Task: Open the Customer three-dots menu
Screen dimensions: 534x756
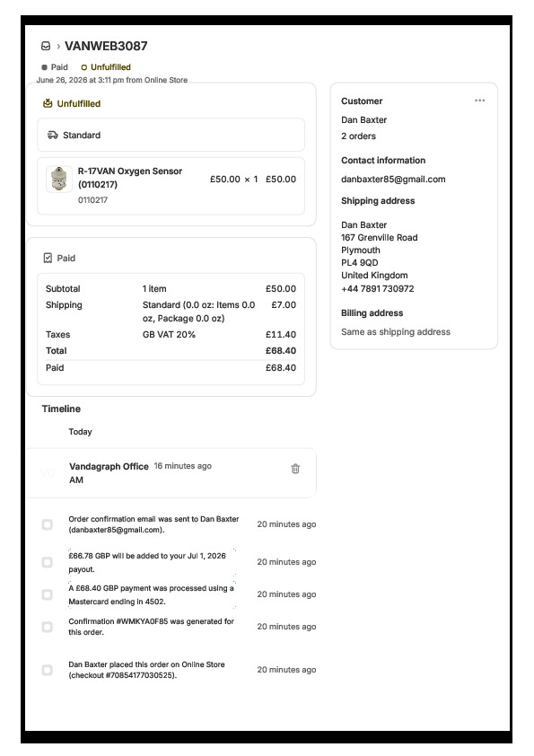Action: (479, 101)
